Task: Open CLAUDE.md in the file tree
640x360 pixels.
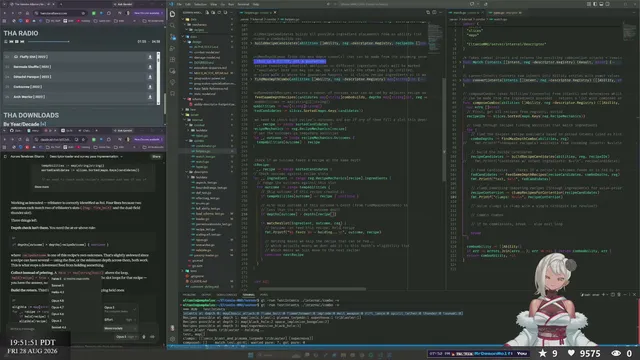Action: tap(198, 281)
